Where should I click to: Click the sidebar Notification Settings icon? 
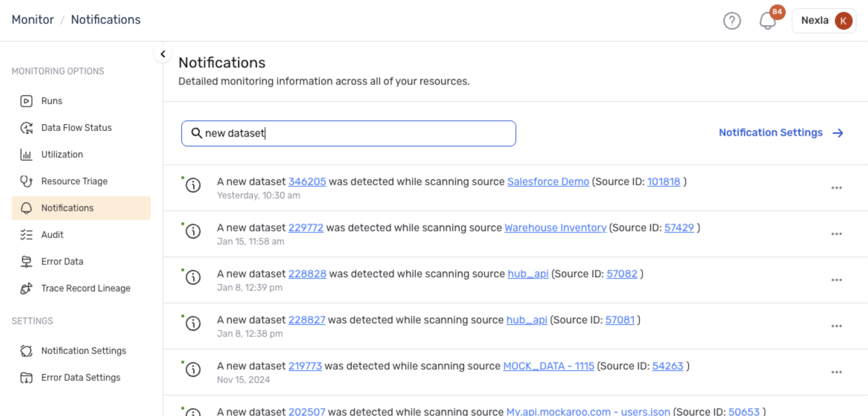pos(26,351)
